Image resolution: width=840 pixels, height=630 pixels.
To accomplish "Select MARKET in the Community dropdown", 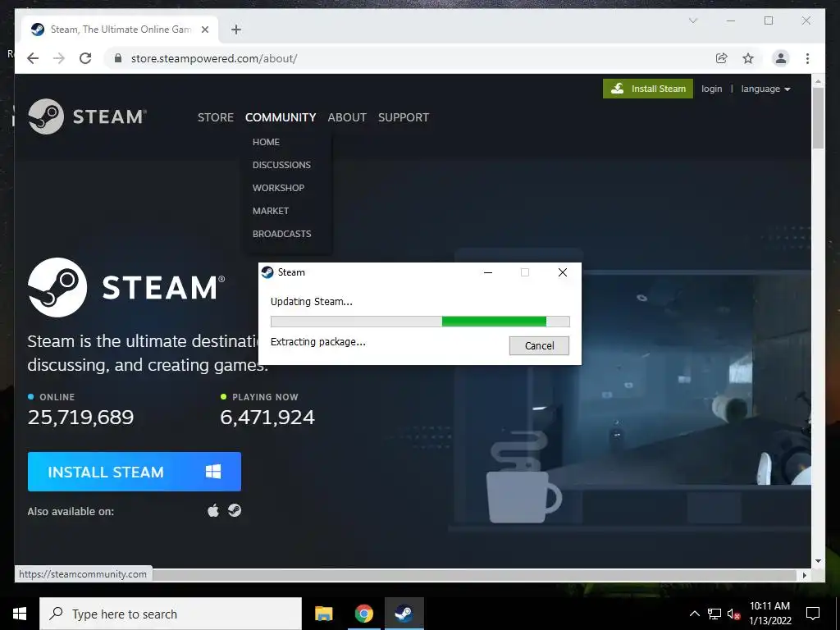I will (271, 211).
